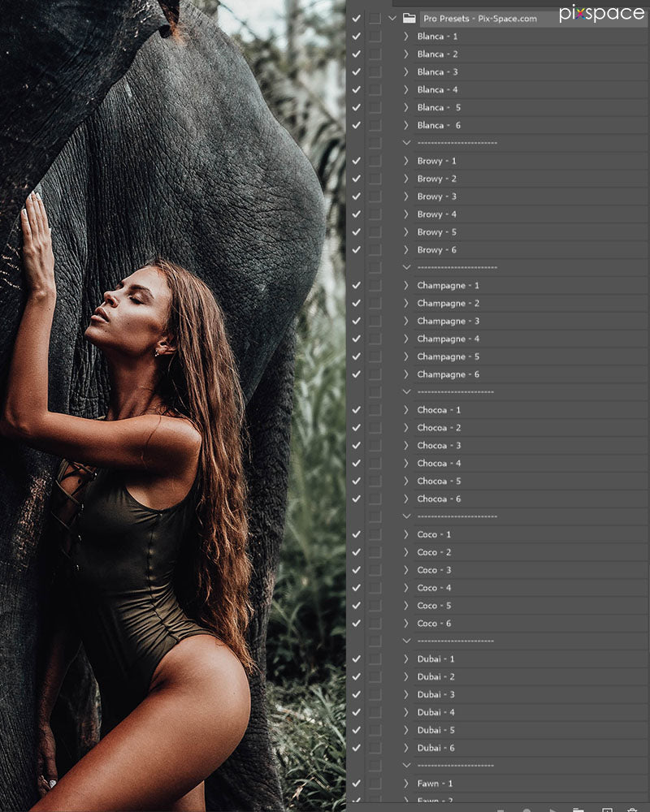Enable the dialog toggle box for Browy - 3

pyautogui.click(x=375, y=197)
